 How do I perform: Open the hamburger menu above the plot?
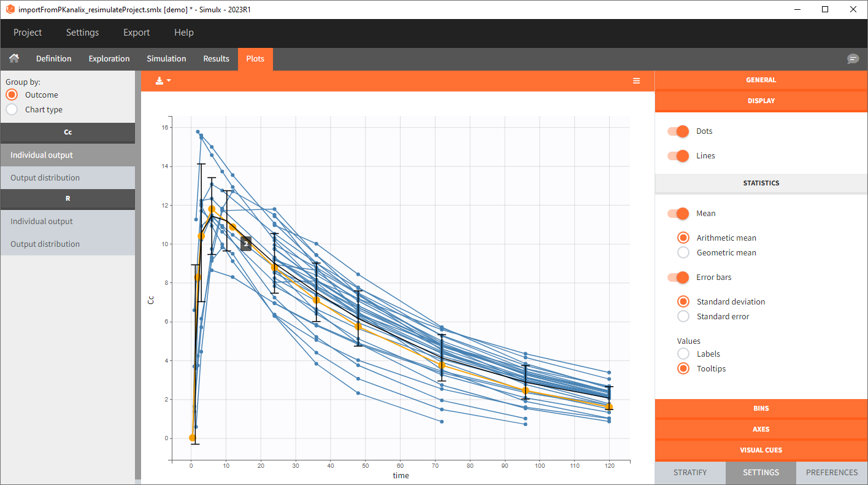tap(636, 81)
